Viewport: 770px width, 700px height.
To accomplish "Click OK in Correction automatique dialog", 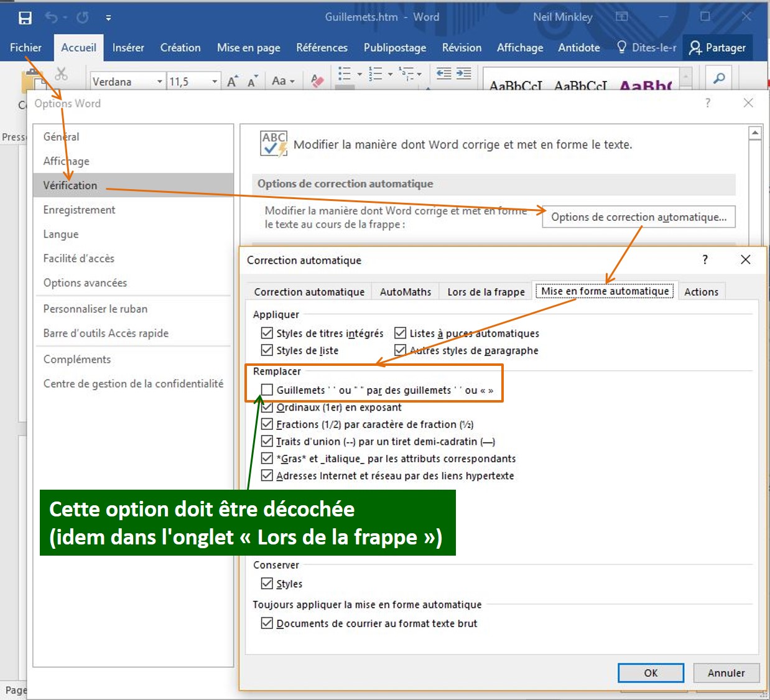I will 651,673.
